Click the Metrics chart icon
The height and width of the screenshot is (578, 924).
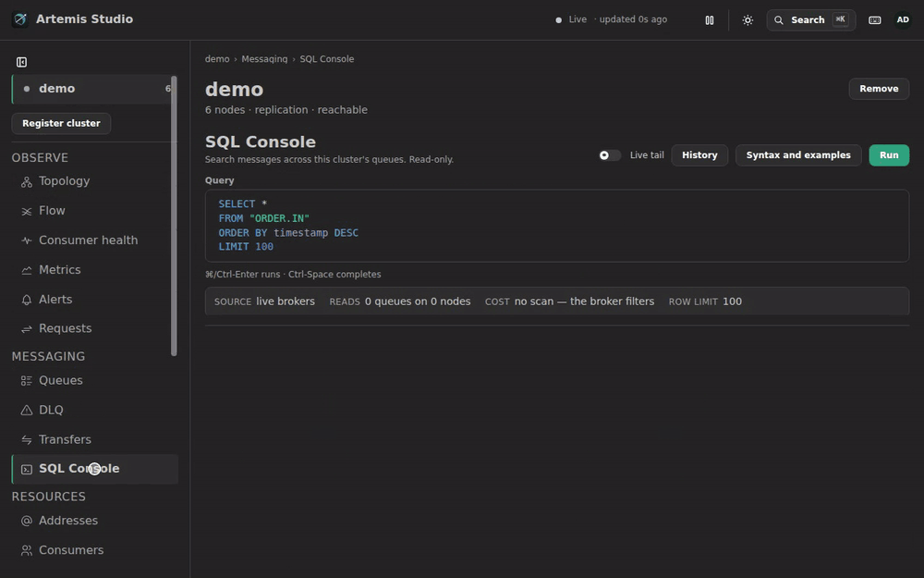27,270
